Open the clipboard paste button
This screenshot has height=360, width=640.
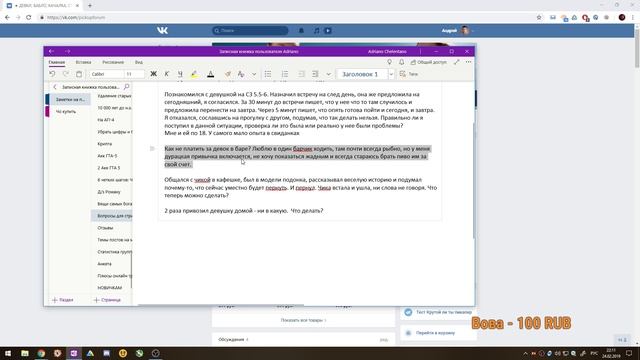(x=79, y=74)
